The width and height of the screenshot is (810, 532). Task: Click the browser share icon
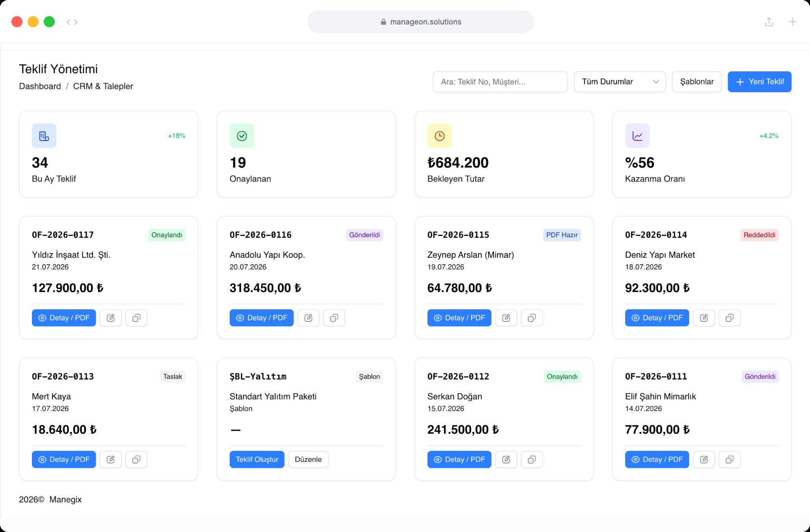point(769,22)
